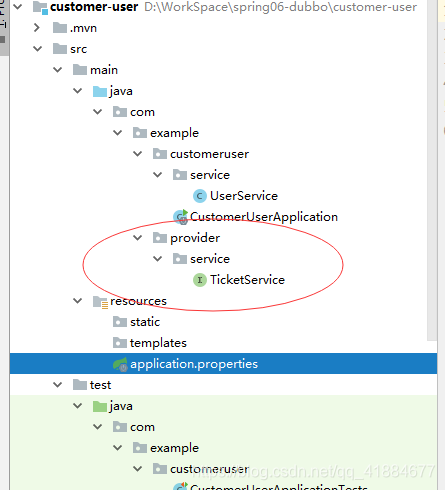Click the project path D:\WorkSpace\spring06-dubbo\customer-user
This screenshot has width=445, height=490.
tap(281, 7)
